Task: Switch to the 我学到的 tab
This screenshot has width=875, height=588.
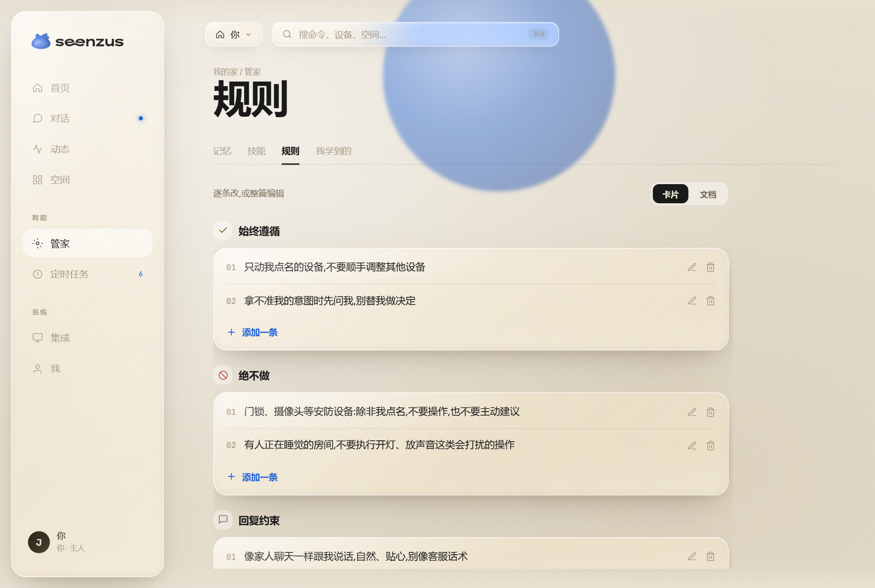Action: coord(334,151)
